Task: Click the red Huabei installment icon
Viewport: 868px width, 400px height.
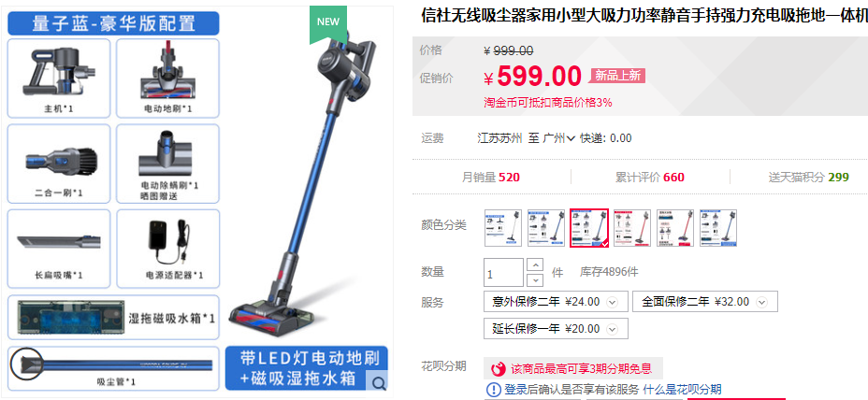Action: point(499,368)
